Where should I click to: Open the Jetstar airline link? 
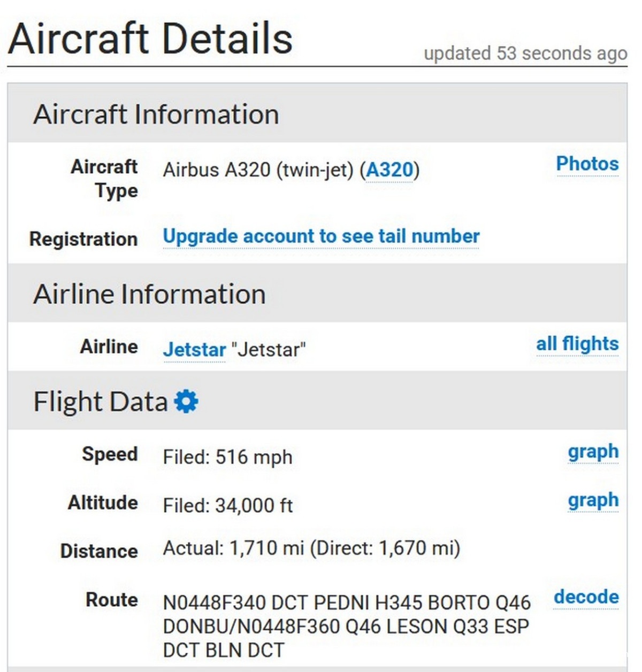(x=194, y=350)
